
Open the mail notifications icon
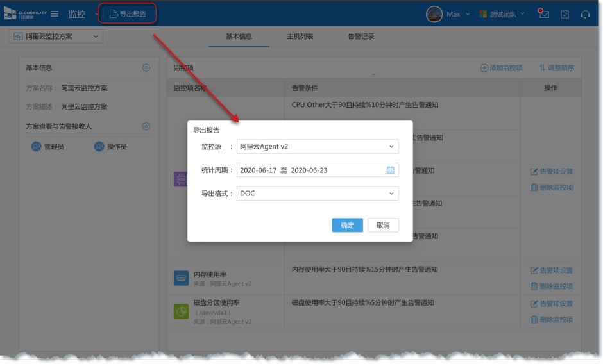click(544, 14)
